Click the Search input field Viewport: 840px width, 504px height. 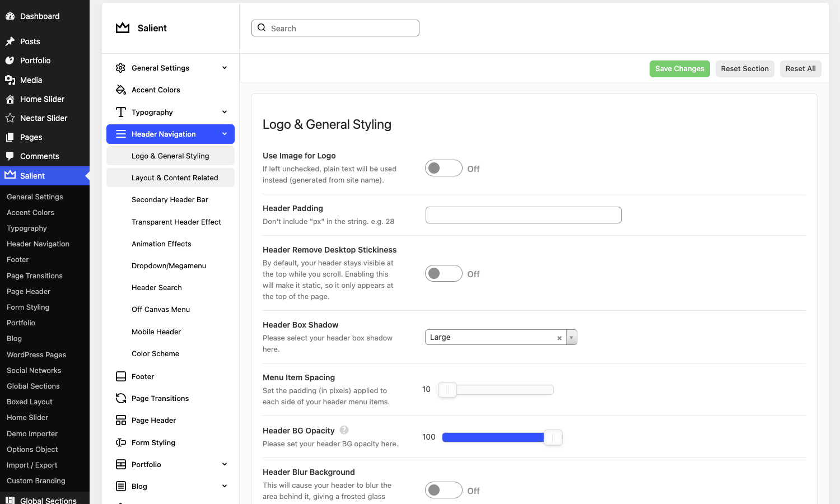[x=335, y=28]
